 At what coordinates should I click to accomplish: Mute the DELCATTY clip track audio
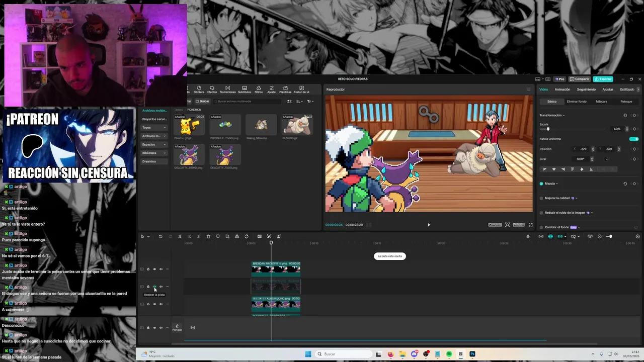161,304
